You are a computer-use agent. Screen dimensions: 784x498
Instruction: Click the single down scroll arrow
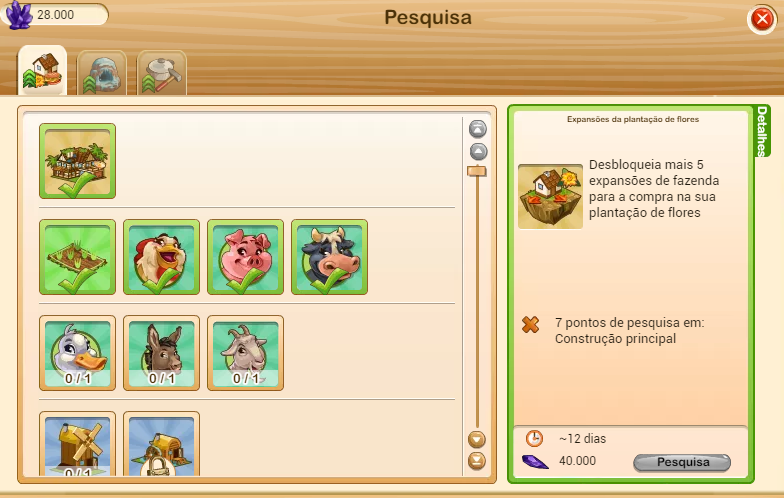point(476,440)
